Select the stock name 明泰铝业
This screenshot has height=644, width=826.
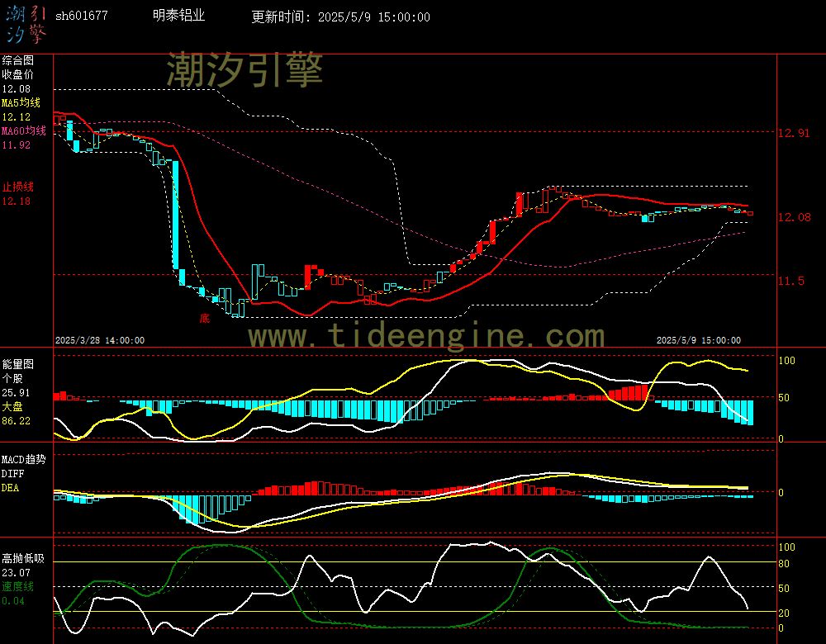tap(179, 15)
